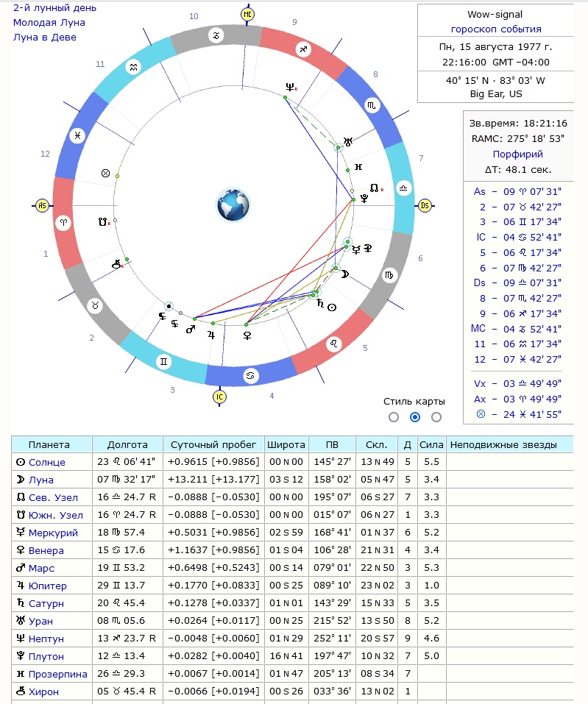
Task: Open the Порфирий house system link
Action: [x=517, y=154]
